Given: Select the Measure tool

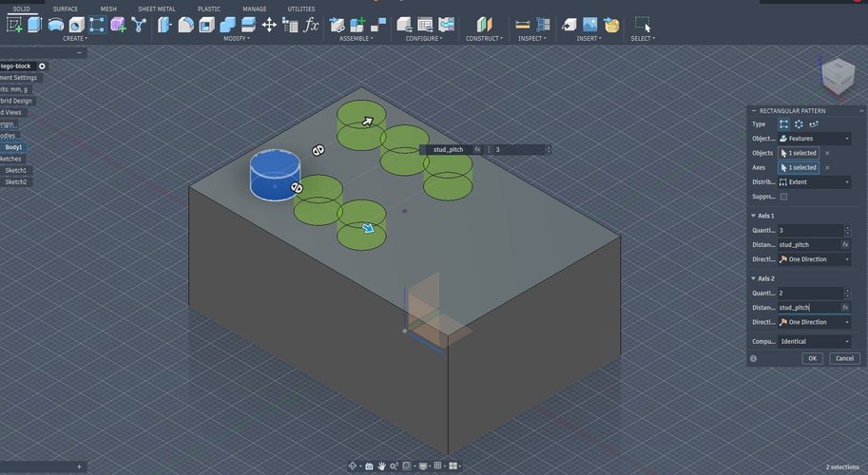Looking at the screenshot, I should point(522,25).
